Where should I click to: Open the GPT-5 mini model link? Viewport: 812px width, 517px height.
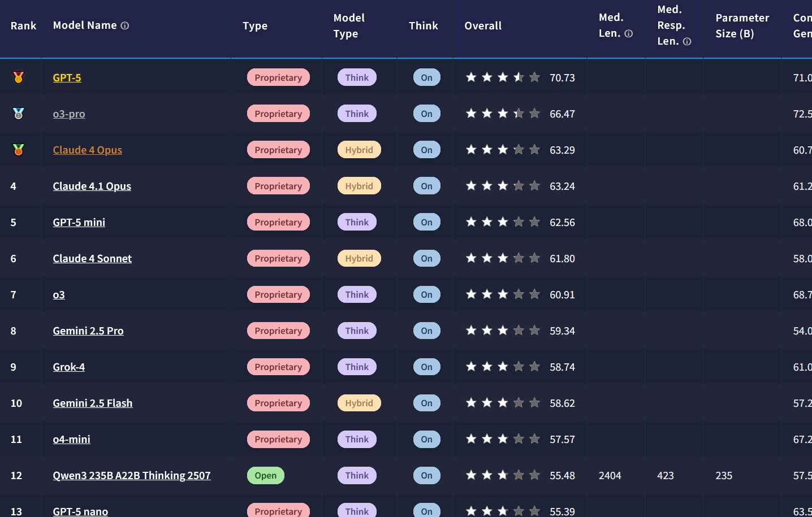coord(79,223)
